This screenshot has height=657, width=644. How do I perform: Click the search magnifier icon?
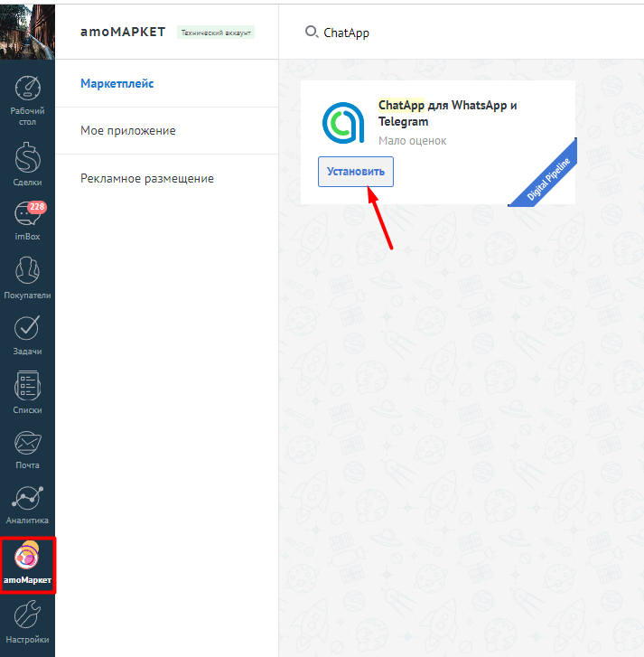pyautogui.click(x=312, y=32)
